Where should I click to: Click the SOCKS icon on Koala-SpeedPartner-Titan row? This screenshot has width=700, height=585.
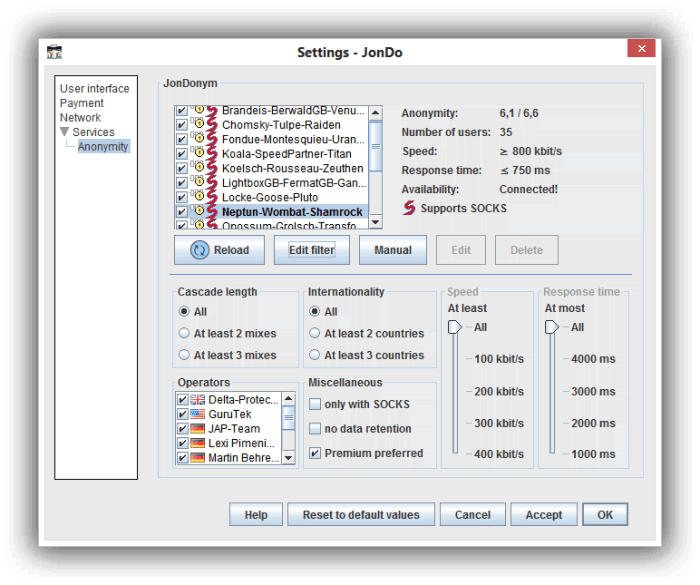point(212,154)
